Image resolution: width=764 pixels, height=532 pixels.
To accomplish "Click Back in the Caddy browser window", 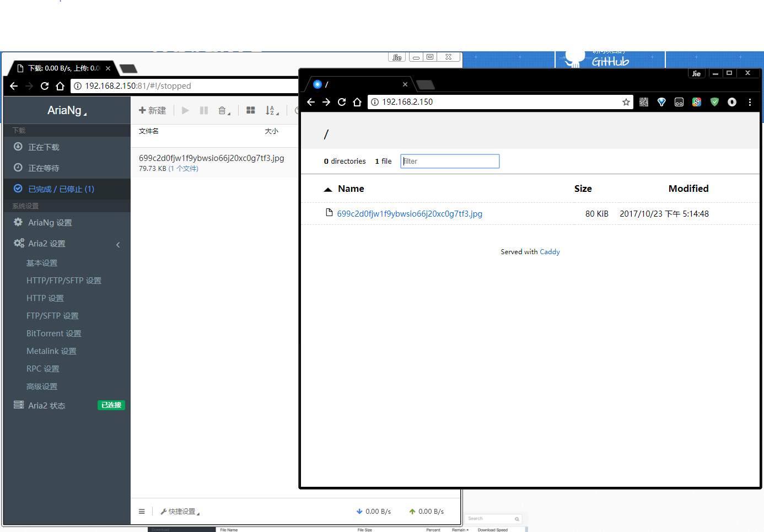I will (x=311, y=102).
